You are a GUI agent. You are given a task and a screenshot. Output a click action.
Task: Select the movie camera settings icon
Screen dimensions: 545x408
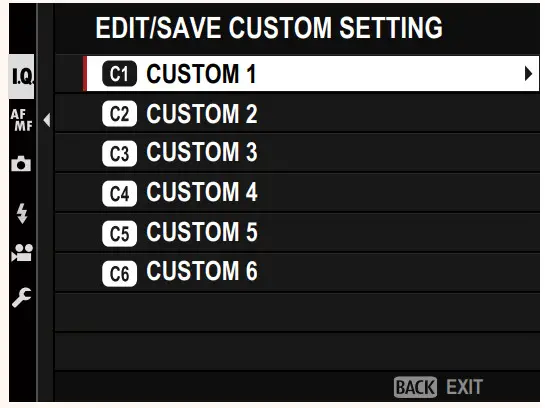tap(22, 253)
